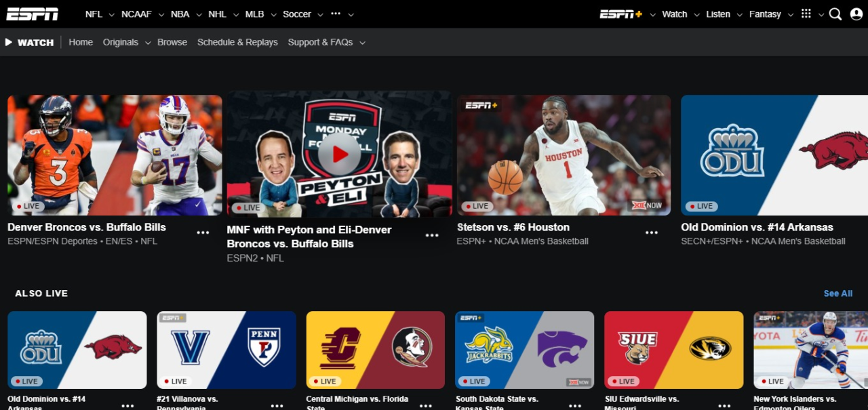This screenshot has height=410, width=868.
Task: Expand the Listen dropdown chevron
Action: (x=739, y=14)
